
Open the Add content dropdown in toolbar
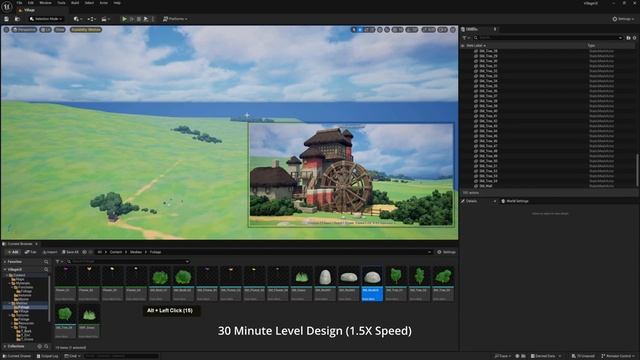pyautogui.click(x=77, y=19)
